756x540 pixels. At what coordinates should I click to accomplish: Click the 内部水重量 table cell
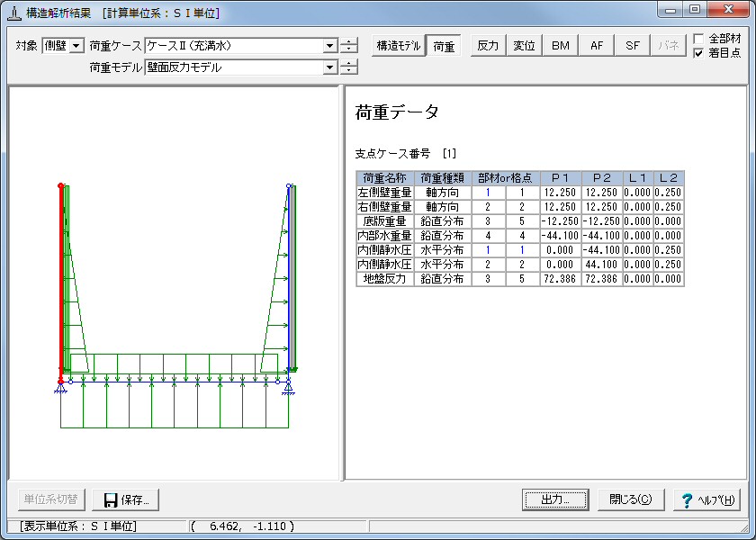click(385, 236)
